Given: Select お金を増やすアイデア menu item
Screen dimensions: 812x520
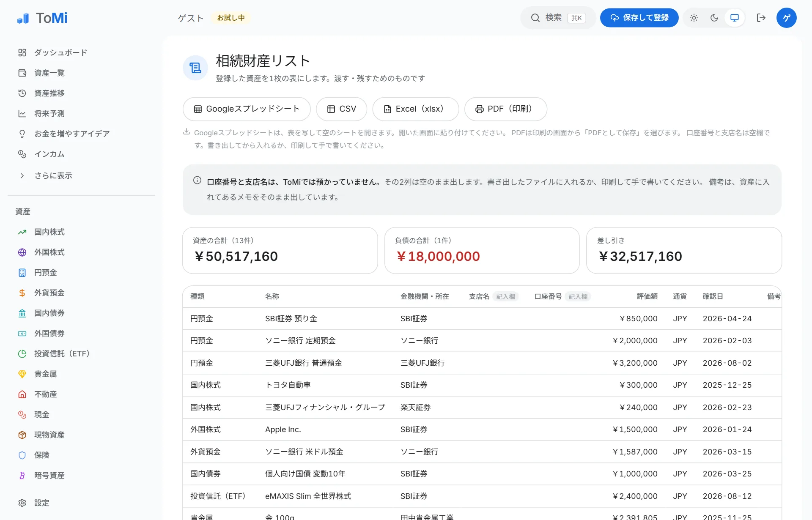Looking at the screenshot, I should (x=81, y=134).
